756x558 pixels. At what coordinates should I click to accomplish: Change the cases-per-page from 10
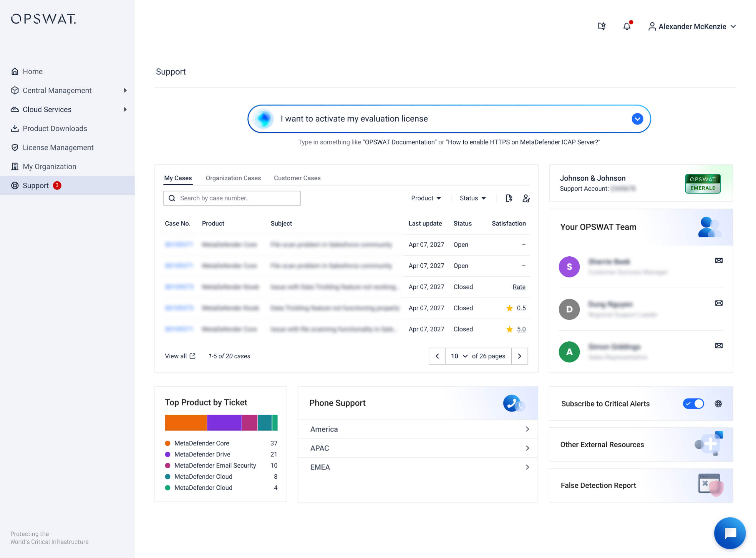click(459, 356)
